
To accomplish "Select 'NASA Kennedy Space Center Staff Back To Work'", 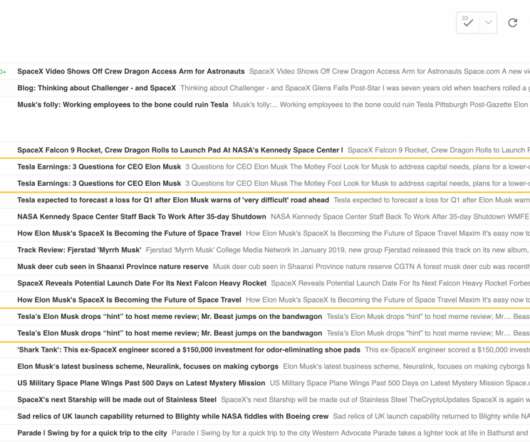I will point(265,216).
